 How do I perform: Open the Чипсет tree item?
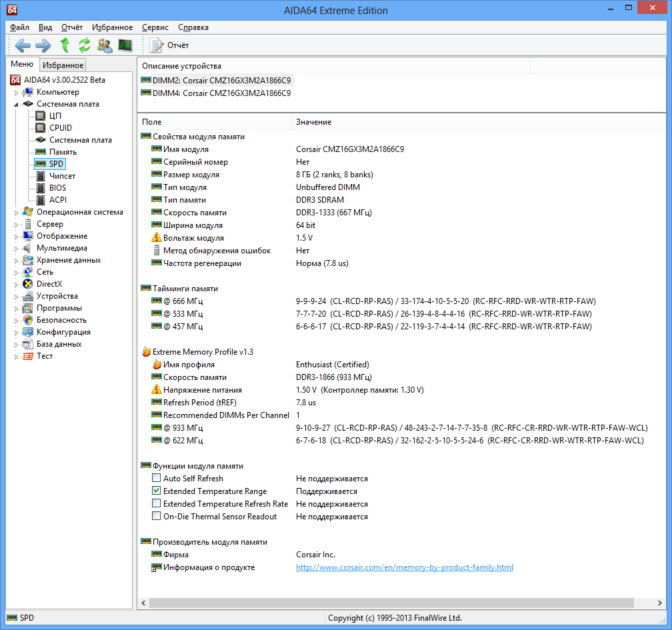coord(62,176)
